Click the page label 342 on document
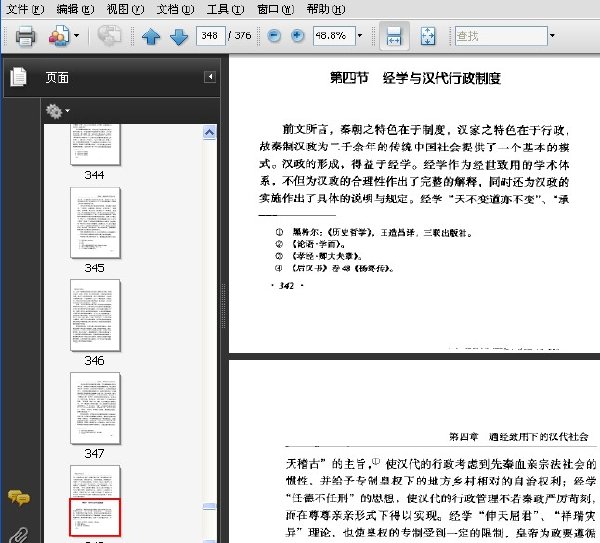Viewport: 600px width, 543px height. [287, 285]
